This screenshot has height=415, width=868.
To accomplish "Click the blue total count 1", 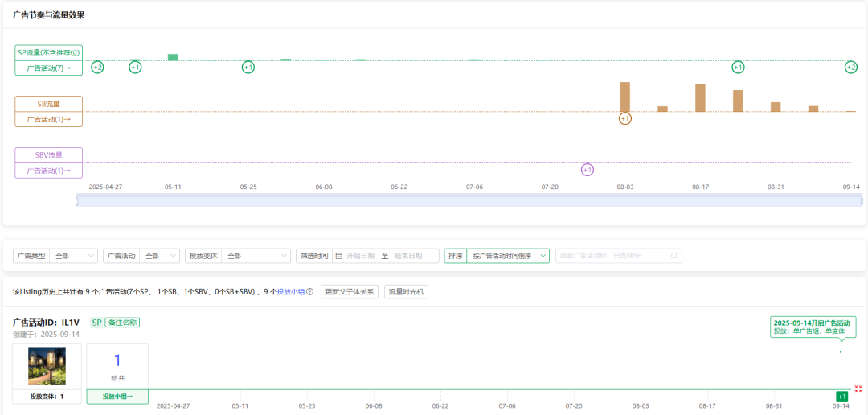I will tap(117, 360).
